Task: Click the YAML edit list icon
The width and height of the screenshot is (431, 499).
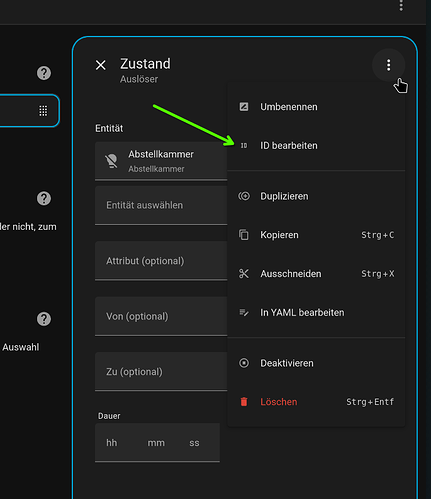Action: tap(244, 313)
